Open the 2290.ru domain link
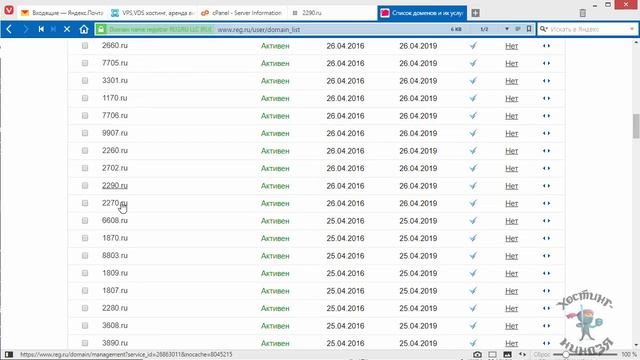640x360 pixels. point(115,185)
